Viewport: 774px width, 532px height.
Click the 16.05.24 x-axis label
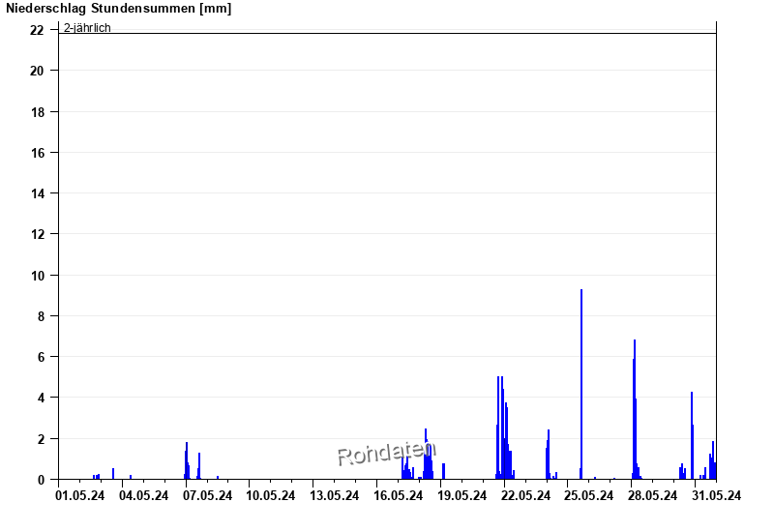click(x=399, y=496)
